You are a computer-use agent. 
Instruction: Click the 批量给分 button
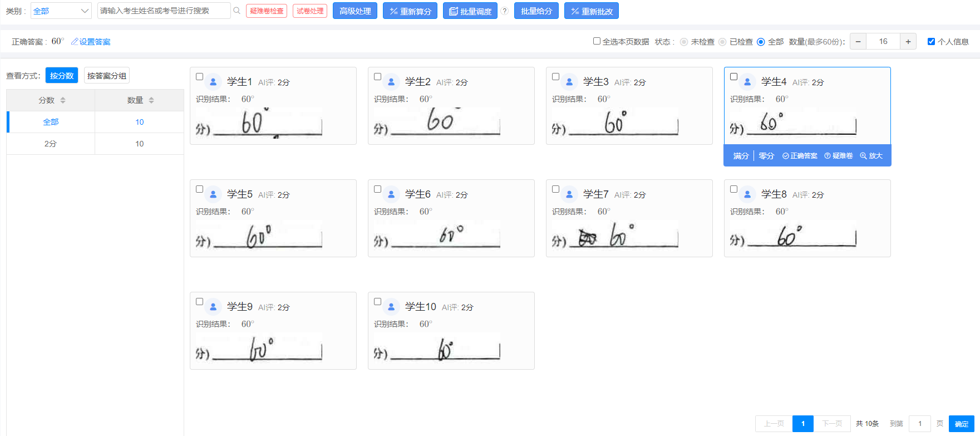(x=536, y=11)
